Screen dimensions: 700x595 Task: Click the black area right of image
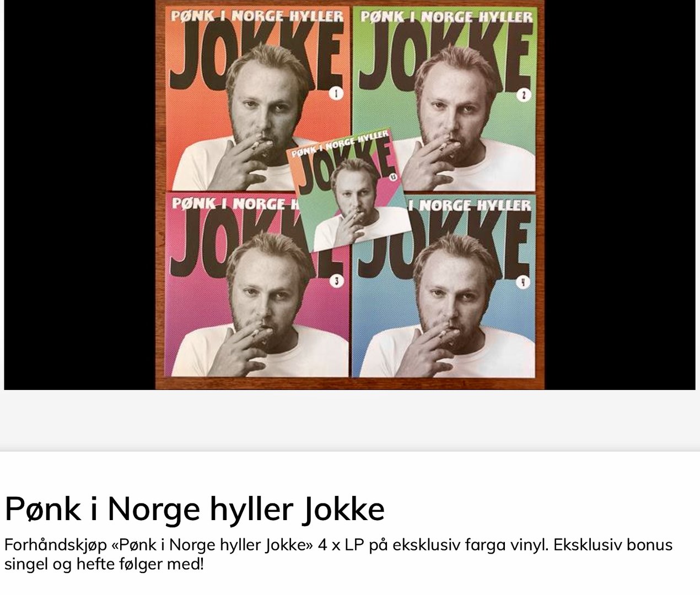(x=620, y=195)
